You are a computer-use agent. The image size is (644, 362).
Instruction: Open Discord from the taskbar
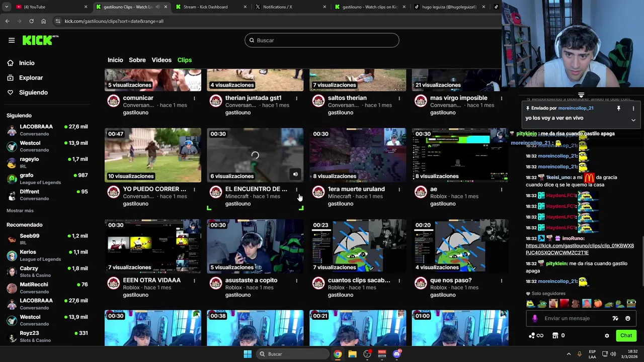click(396, 354)
